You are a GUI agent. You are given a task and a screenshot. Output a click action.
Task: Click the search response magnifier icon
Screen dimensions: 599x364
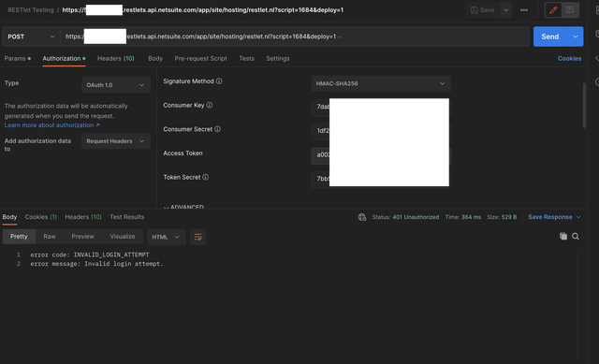pos(576,237)
